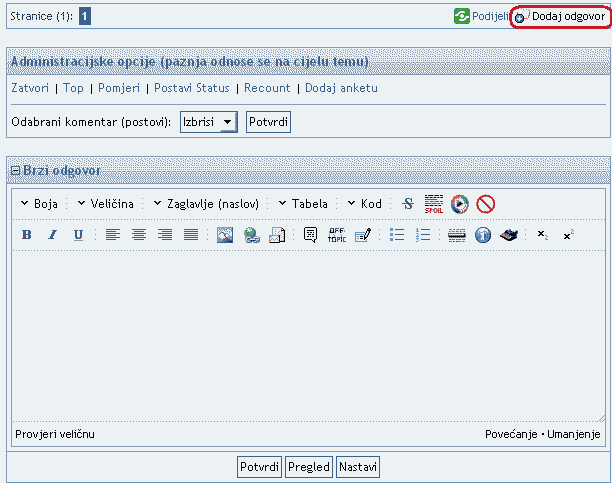Expand the Veličina size dropdown

pos(105,204)
